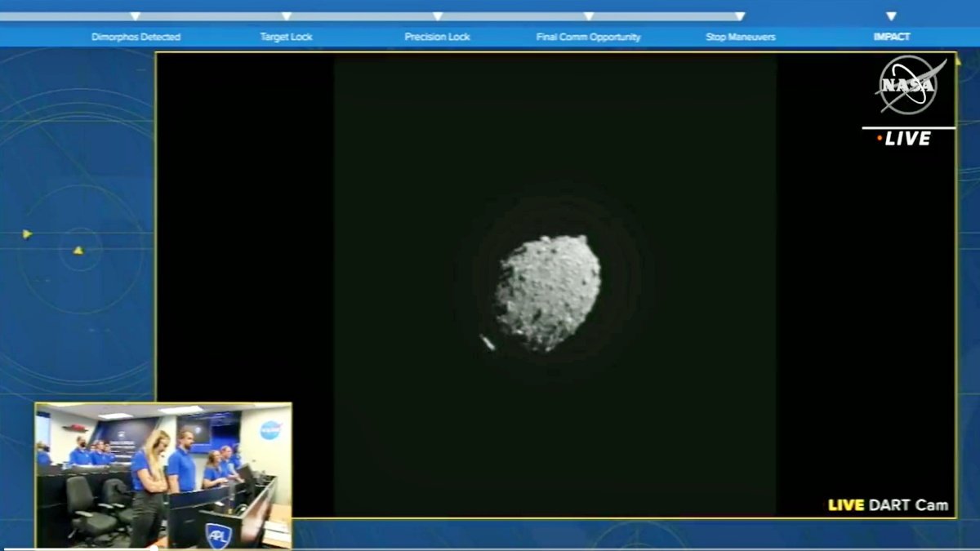980x551 pixels.
Task: Click the Final Comm Opportunity label
Action: click(x=588, y=37)
